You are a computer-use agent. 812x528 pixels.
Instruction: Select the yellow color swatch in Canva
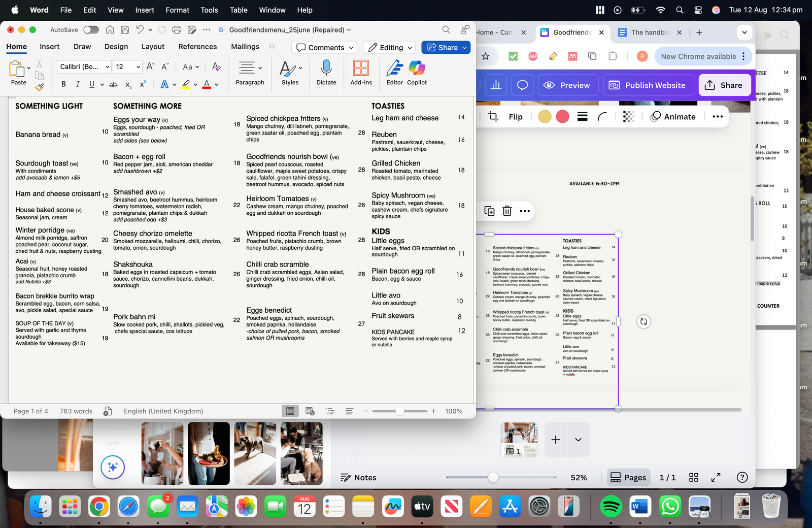point(545,117)
